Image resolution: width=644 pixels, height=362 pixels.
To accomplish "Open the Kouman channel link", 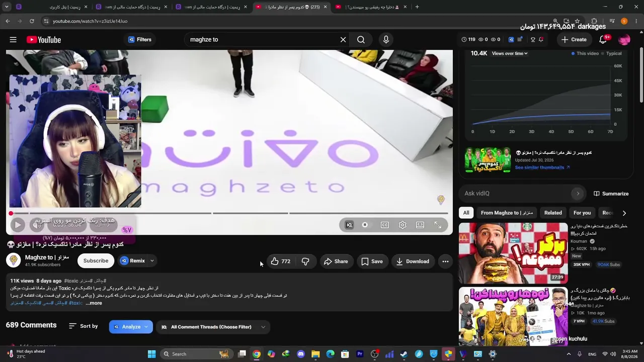I will click(x=579, y=241).
